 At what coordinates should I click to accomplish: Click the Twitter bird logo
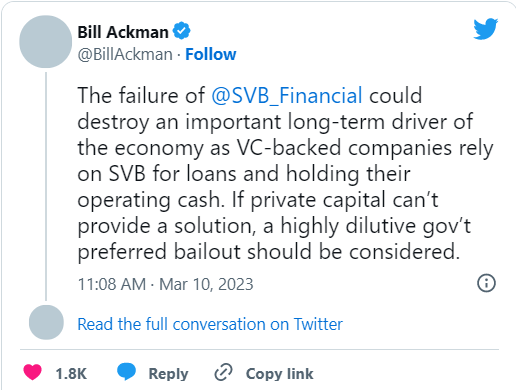486,29
